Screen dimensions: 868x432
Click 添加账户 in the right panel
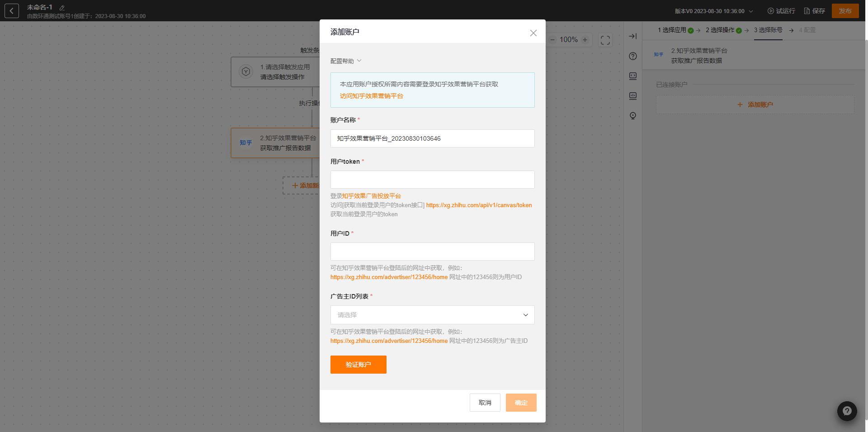click(755, 104)
